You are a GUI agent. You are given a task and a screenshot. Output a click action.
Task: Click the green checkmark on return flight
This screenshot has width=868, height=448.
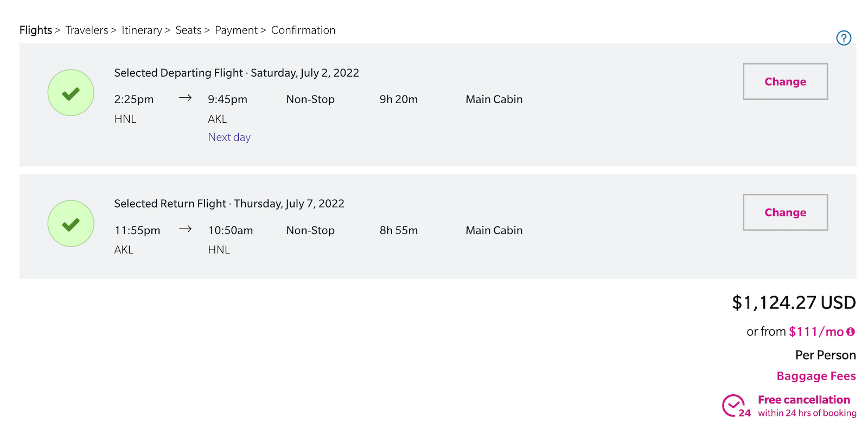tap(71, 223)
